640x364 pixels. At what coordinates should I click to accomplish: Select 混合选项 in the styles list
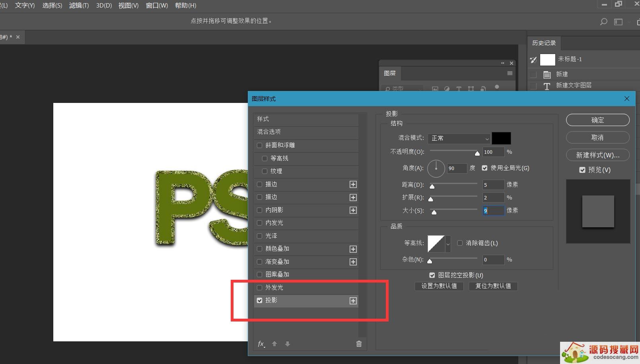(x=306, y=132)
